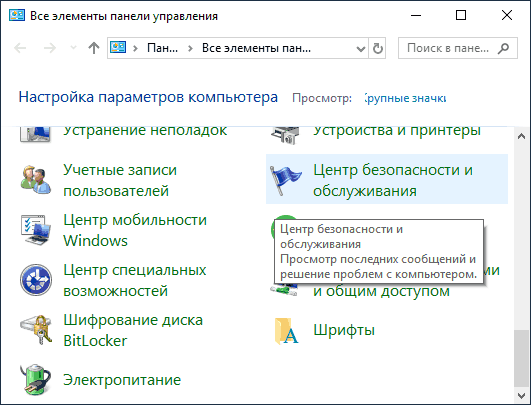Click the scrollbar down arrow
The width and height of the screenshot is (531, 405).
(x=522, y=395)
